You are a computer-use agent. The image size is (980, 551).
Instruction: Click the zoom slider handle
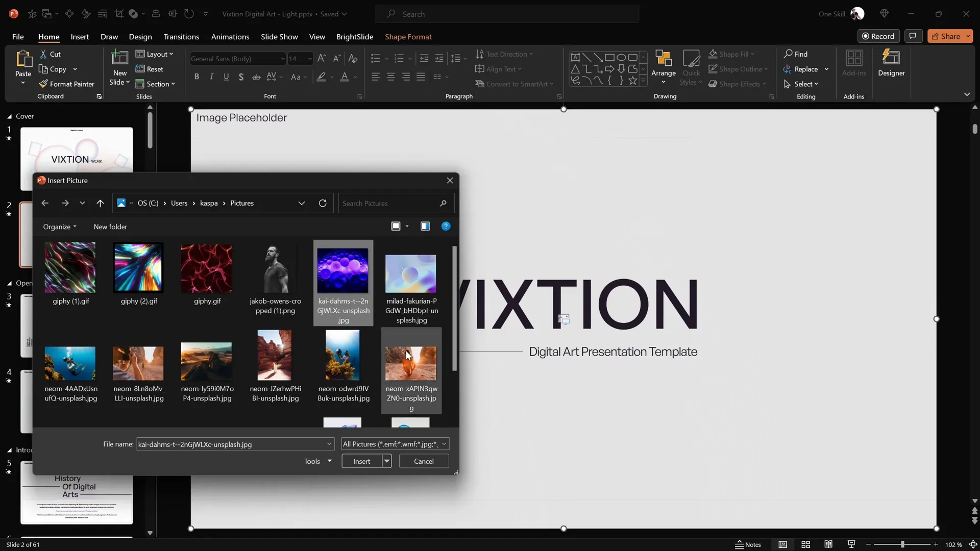click(x=902, y=545)
